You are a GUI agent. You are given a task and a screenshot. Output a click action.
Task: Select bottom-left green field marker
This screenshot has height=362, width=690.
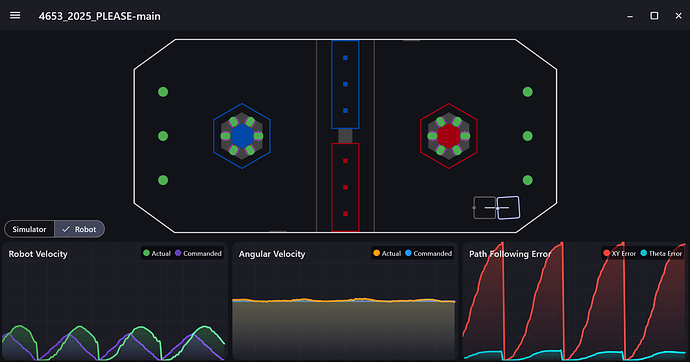pyautogui.click(x=163, y=180)
